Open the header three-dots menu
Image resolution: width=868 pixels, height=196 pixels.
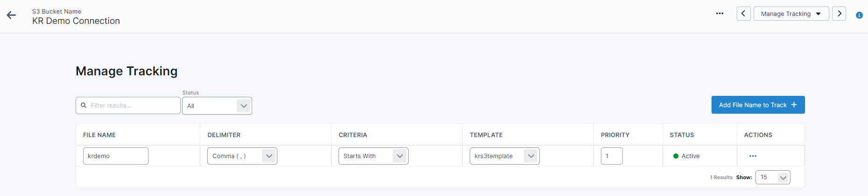point(720,14)
